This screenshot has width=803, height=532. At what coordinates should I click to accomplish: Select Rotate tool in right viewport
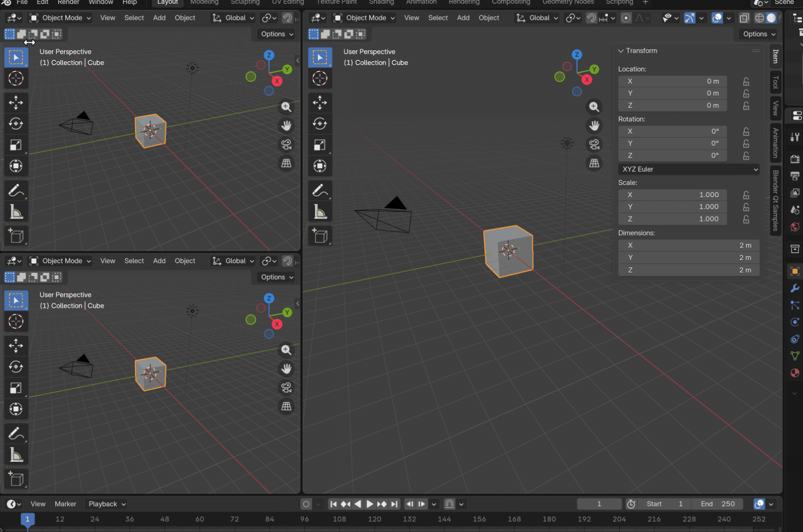320,123
